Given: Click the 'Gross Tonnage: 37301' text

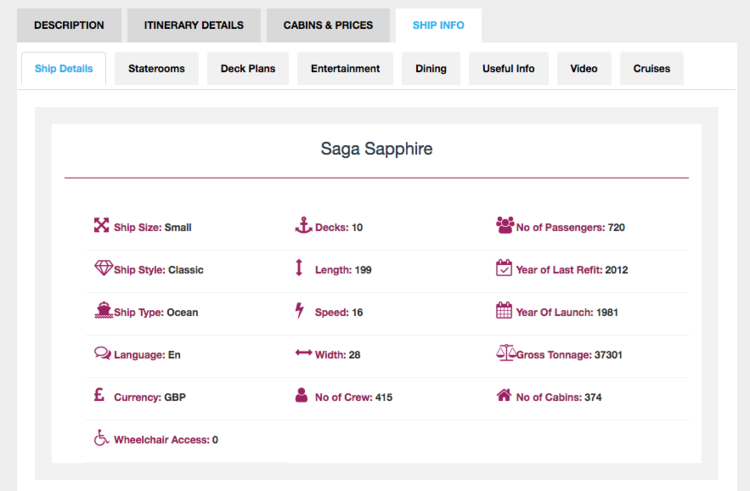Looking at the screenshot, I should tap(569, 355).
